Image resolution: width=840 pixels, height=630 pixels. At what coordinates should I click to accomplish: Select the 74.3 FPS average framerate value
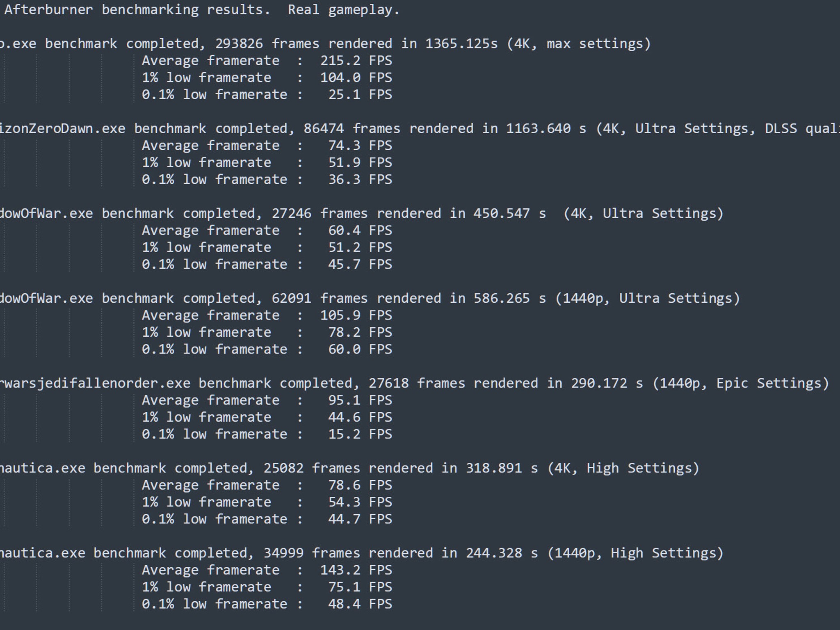(x=360, y=146)
